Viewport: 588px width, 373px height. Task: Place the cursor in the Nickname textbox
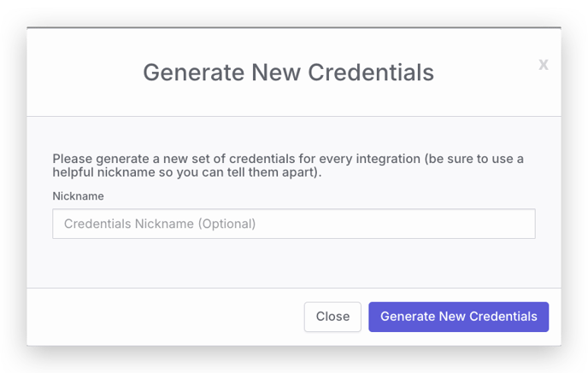pos(294,224)
